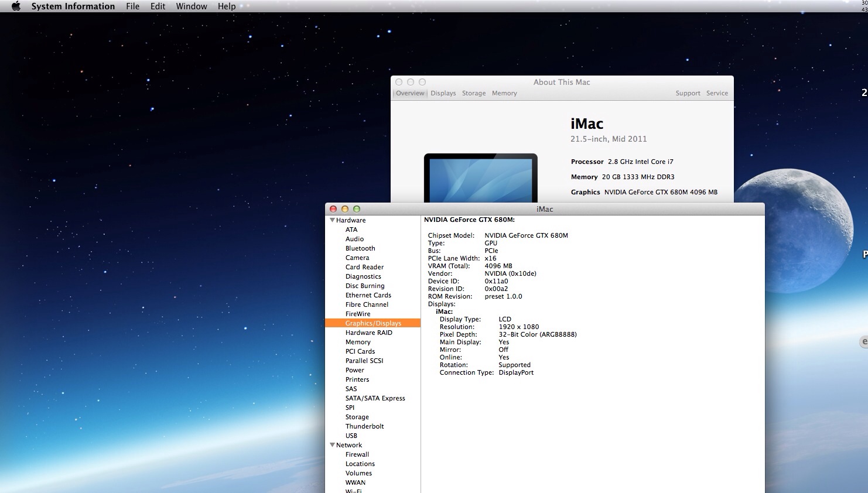Switch to Storage tab in About This Mac
Screen dimensions: 868x493
[474, 93]
